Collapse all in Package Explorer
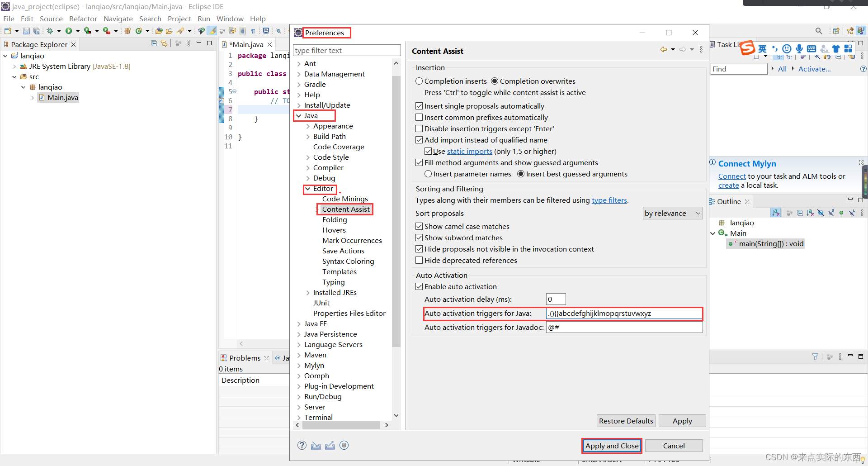The height and width of the screenshot is (466, 868). click(x=154, y=43)
